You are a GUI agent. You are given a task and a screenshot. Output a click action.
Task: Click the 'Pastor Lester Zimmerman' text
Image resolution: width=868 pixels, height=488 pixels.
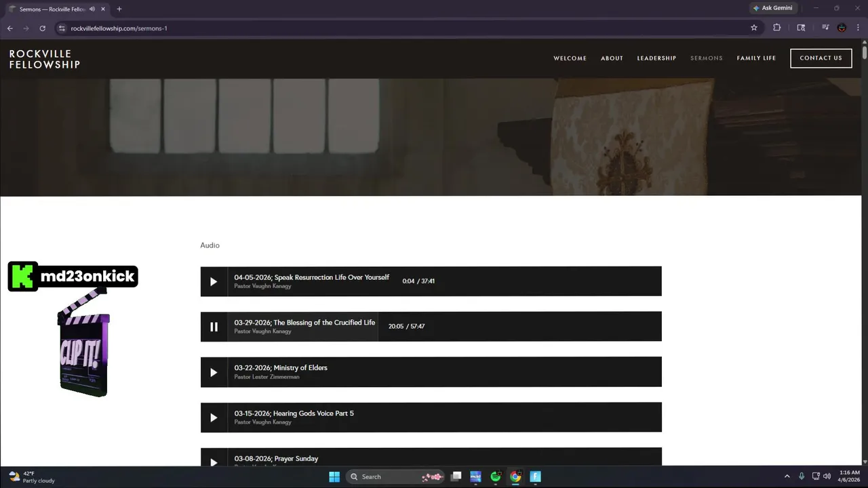(267, 377)
